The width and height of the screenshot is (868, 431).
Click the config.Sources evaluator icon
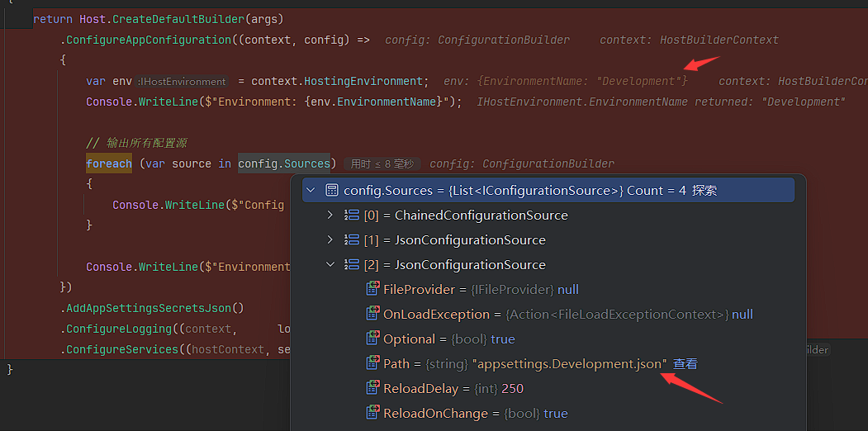point(331,191)
